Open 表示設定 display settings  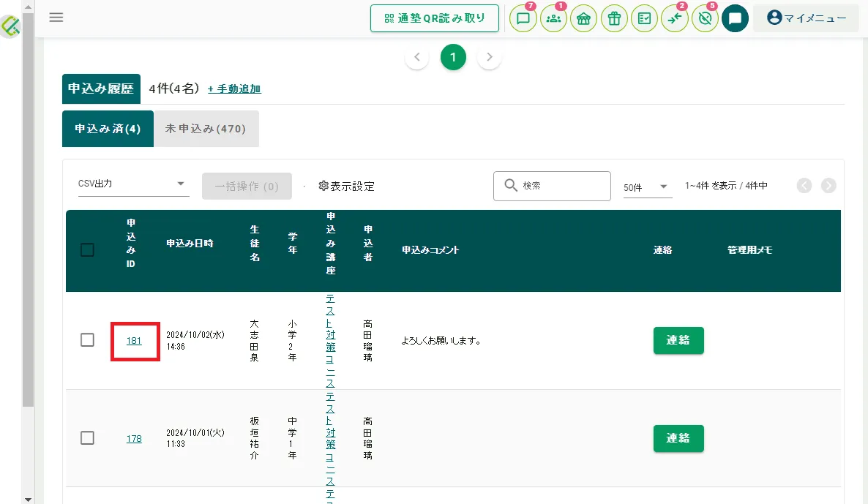(x=346, y=187)
